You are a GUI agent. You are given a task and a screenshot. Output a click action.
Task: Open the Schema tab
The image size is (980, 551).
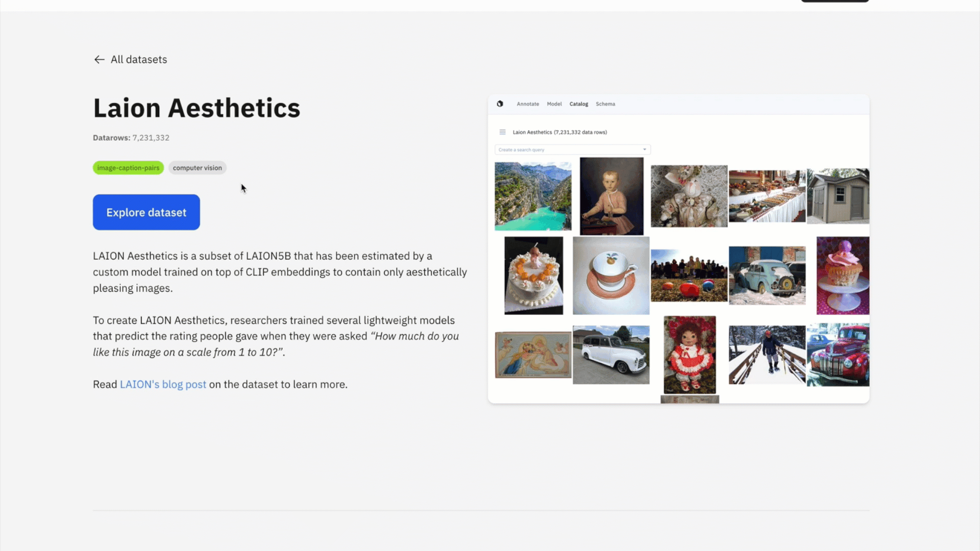click(x=605, y=104)
